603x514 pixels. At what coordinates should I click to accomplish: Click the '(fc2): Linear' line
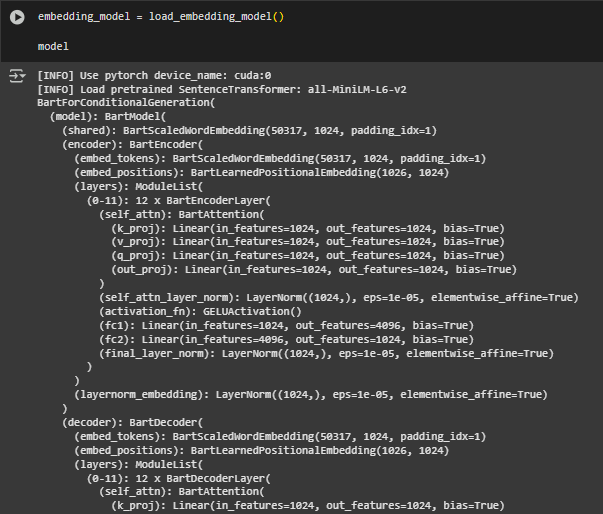click(287, 339)
